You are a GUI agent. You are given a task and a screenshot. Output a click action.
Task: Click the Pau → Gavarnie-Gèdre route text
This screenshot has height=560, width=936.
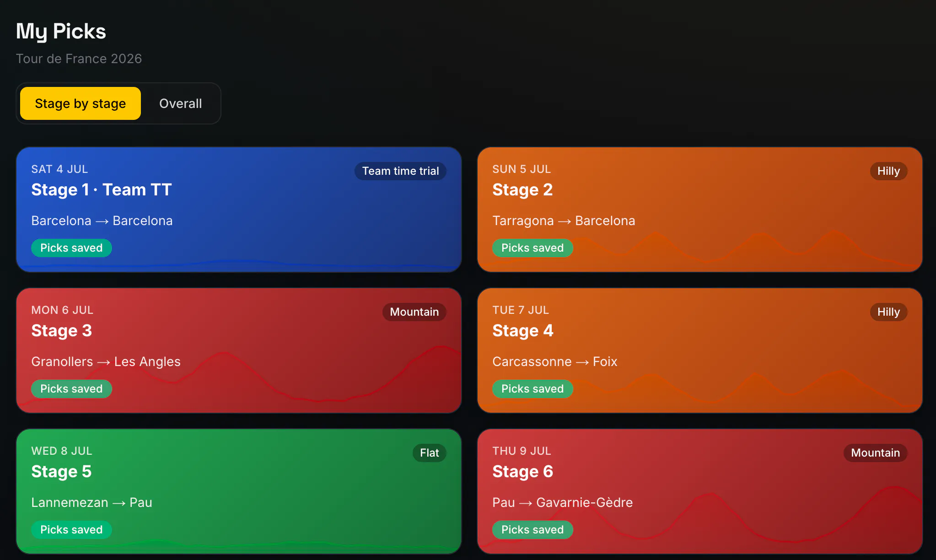click(563, 502)
